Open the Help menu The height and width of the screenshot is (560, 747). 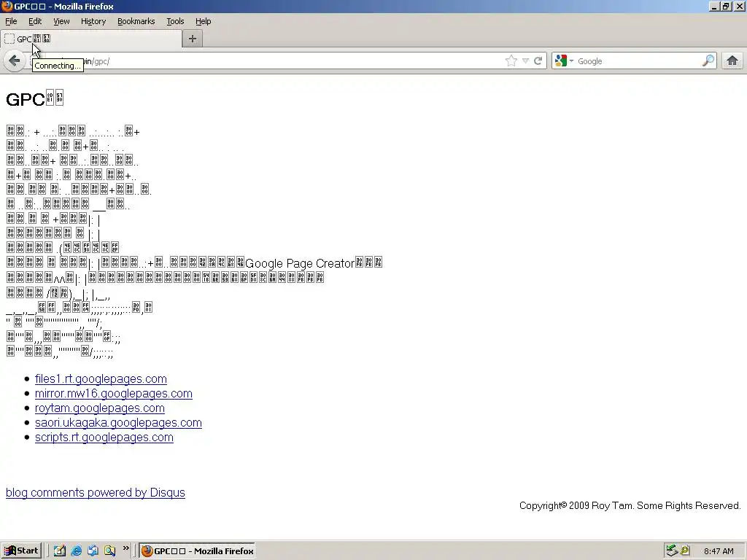204,21
